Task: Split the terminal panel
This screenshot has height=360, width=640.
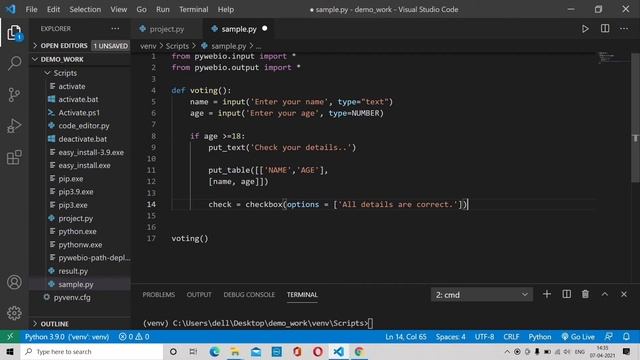Action: [567, 294]
